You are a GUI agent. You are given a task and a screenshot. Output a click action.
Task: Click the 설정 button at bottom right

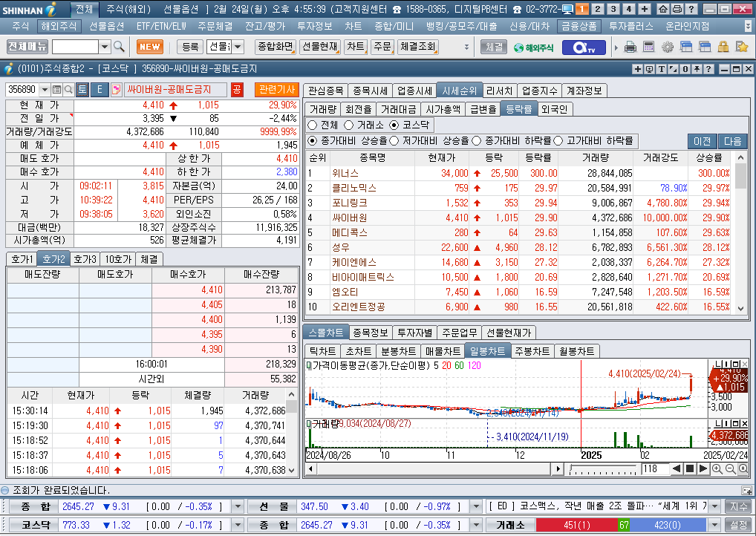[x=738, y=525]
